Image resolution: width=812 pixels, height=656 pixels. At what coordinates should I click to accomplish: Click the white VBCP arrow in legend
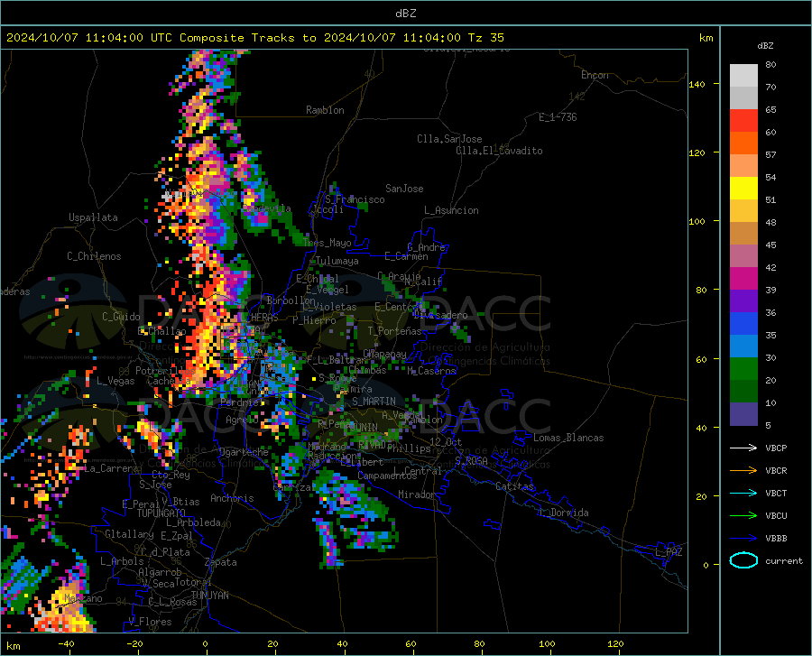[x=743, y=448]
